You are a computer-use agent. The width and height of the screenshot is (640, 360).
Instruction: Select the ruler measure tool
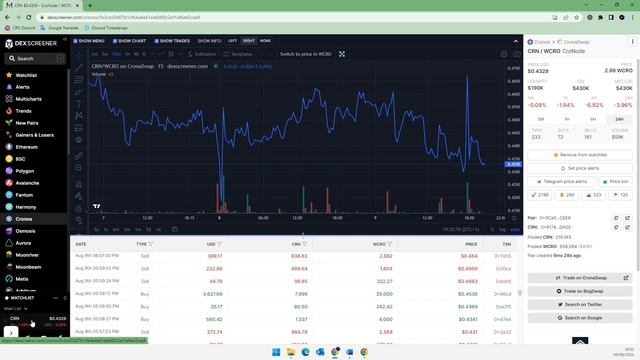coord(78,156)
